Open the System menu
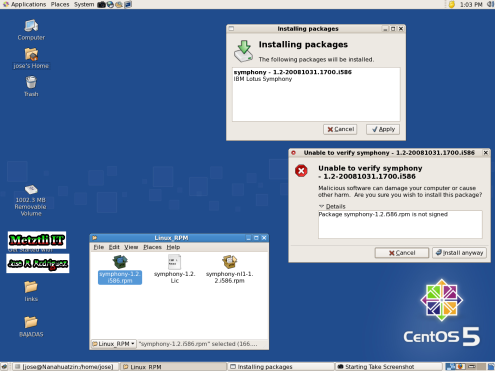 pyautogui.click(x=84, y=4)
